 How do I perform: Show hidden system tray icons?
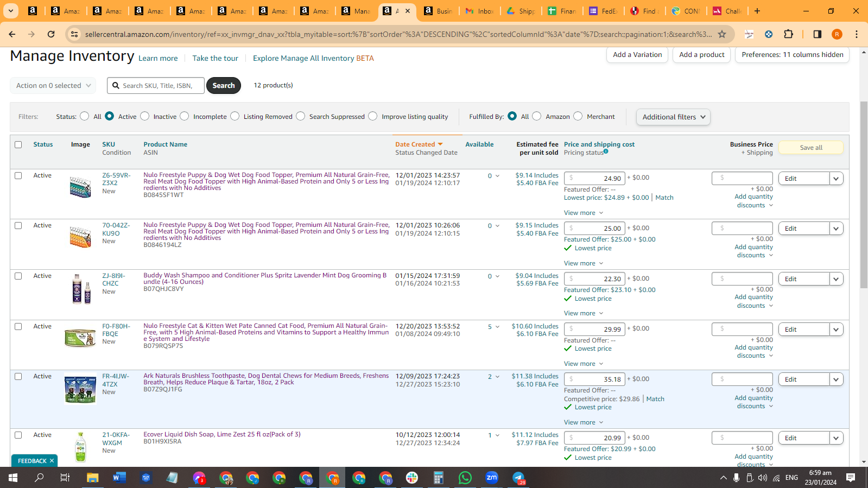(723, 478)
